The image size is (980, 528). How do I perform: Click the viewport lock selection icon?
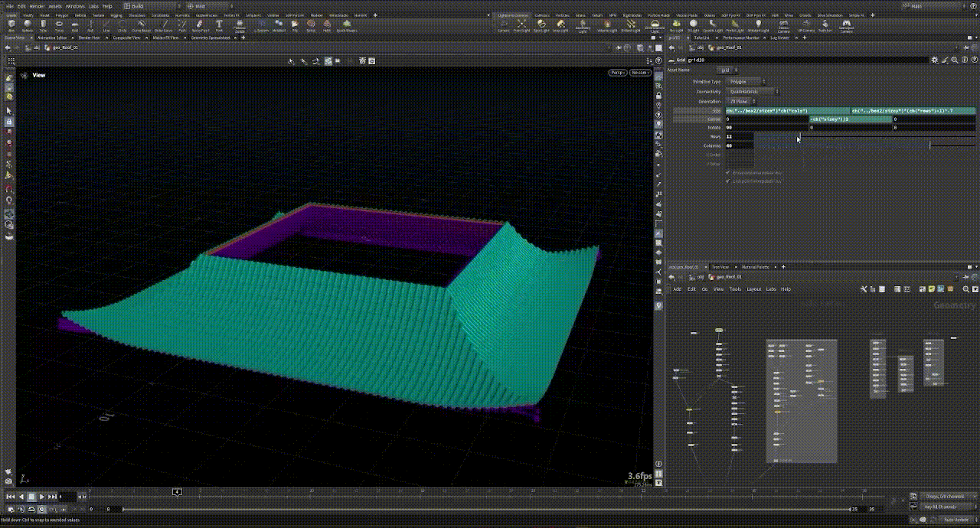coord(9,122)
